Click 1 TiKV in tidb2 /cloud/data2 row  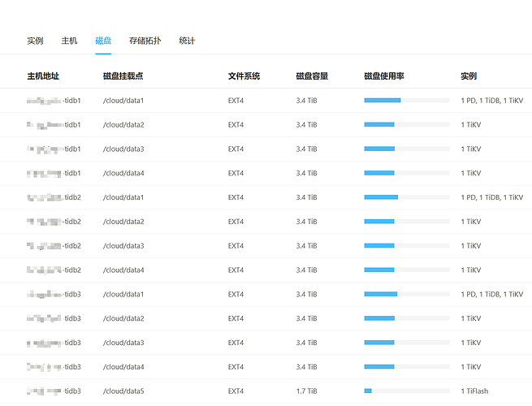(471, 222)
